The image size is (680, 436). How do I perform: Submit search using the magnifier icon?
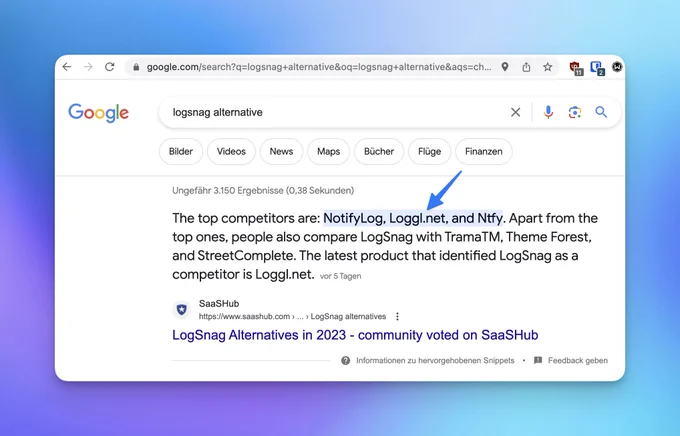[x=601, y=112]
